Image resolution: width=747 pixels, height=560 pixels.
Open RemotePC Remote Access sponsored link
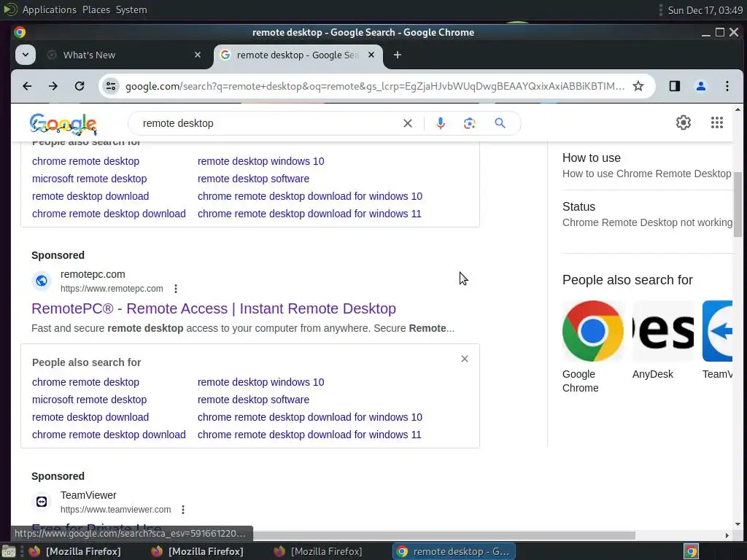coord(214,308)
